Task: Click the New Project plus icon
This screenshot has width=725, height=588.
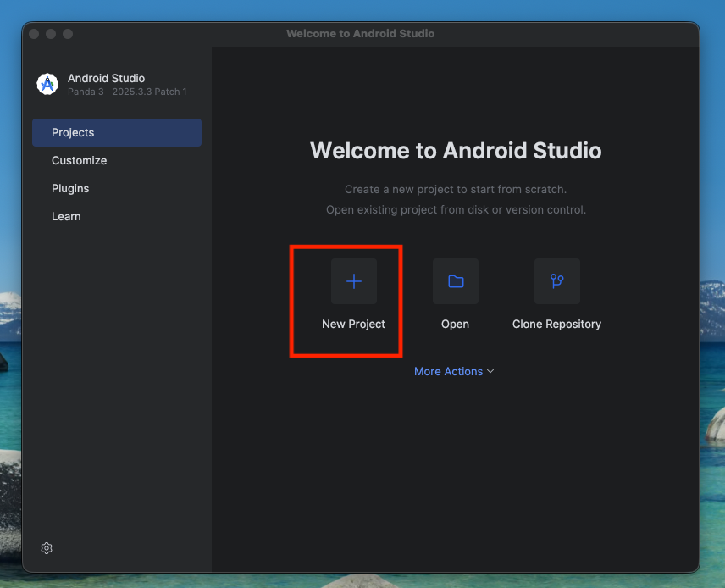Action: coord(354,281)
